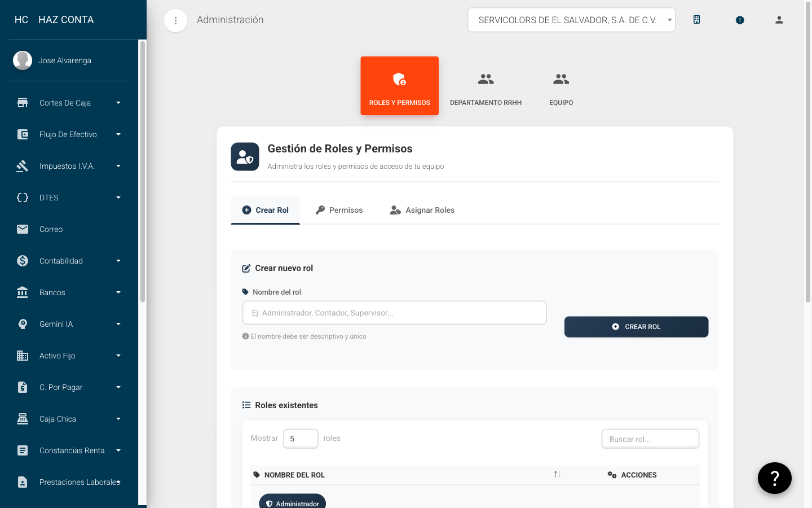Click the Gestión de Roles shield-user icon

click(x=245, y=156)
